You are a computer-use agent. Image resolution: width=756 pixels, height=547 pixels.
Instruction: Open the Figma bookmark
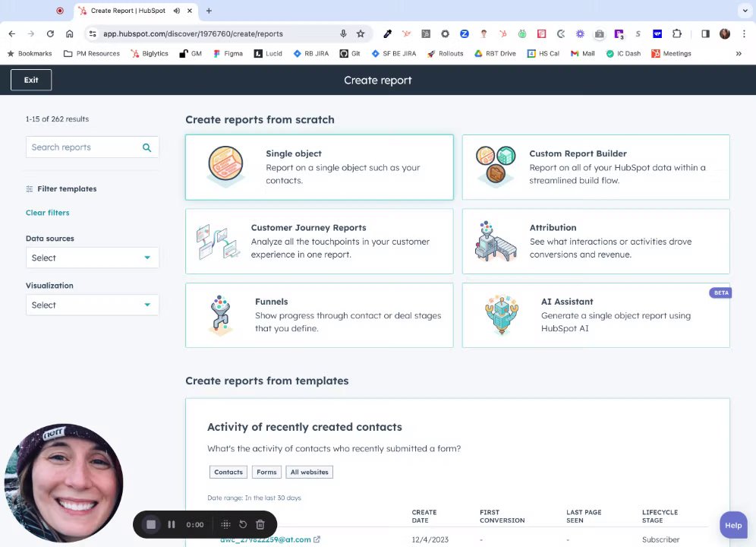point(228,54)
